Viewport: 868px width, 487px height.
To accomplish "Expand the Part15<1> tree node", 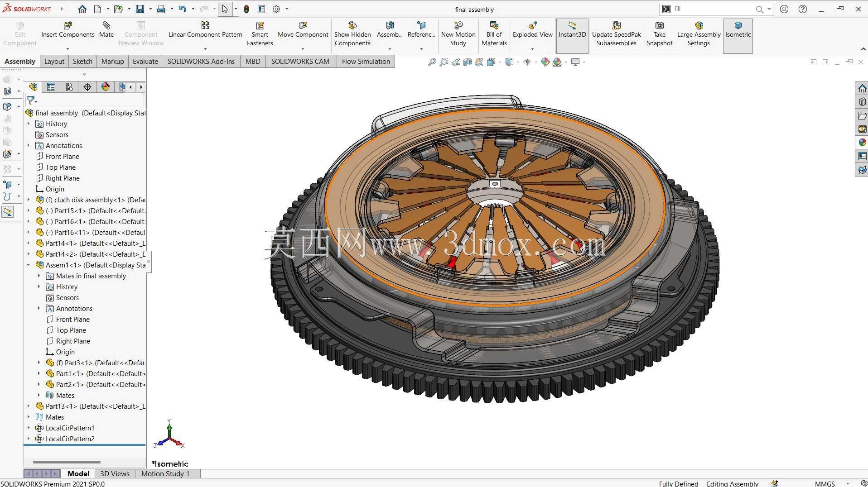I will [x=29, y=210].
